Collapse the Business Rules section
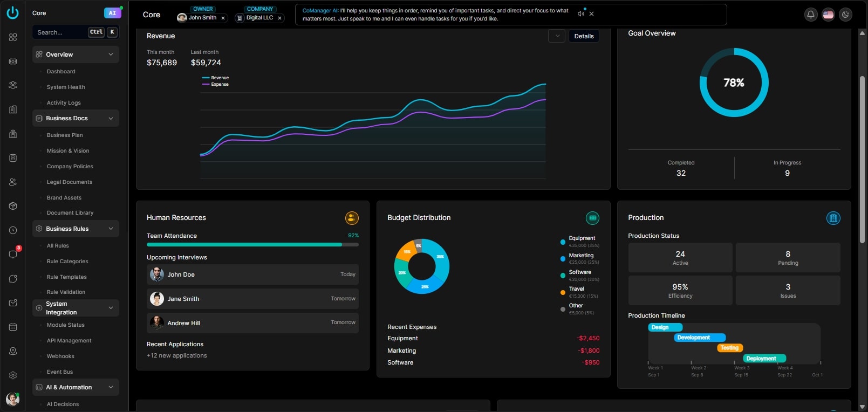The height and width of the screenshot is (412, 868). (111, 229)
